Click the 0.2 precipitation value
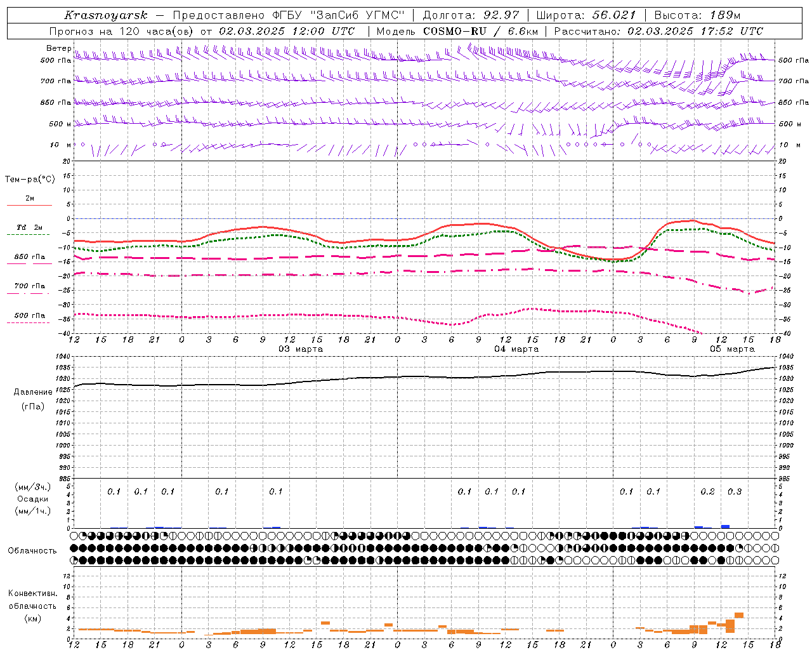The width and height of the screenshot is (812, 650). pos(707,492)
